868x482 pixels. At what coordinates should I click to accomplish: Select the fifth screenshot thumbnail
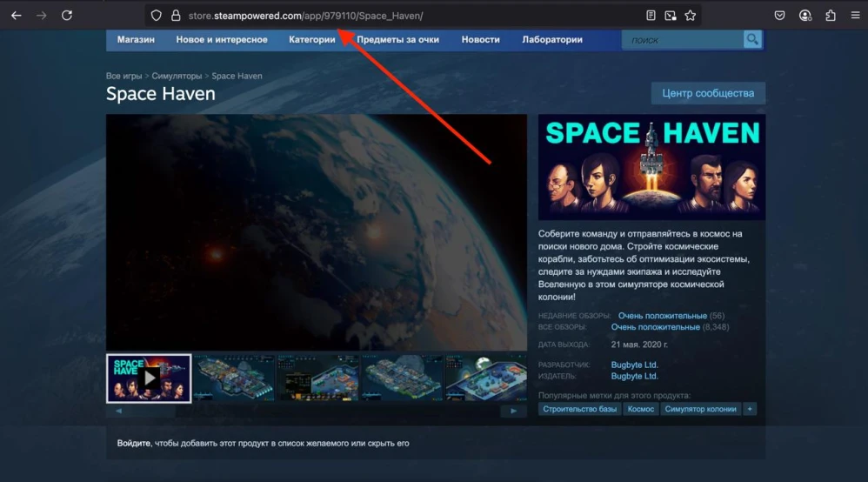(486, 378)
